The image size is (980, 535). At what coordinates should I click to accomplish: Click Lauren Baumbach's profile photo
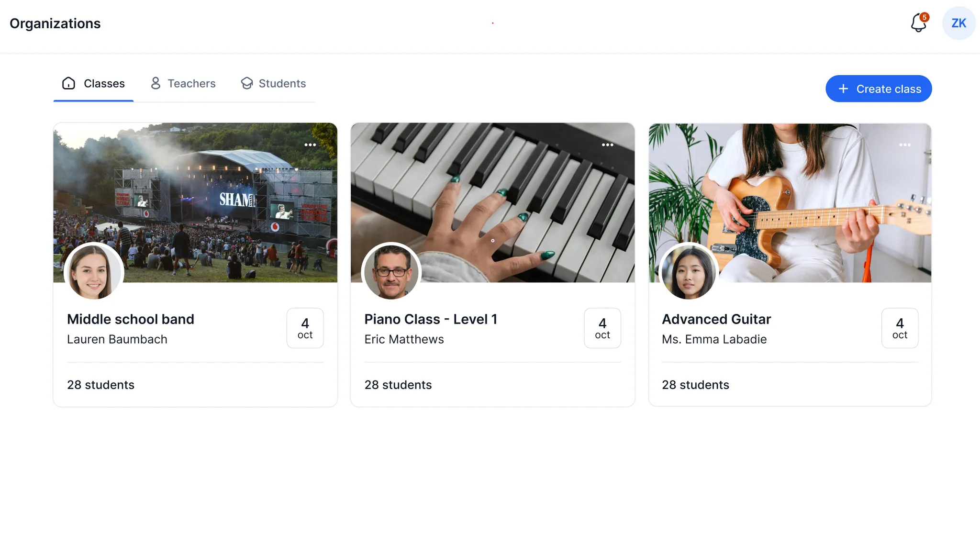pos(94,272)
